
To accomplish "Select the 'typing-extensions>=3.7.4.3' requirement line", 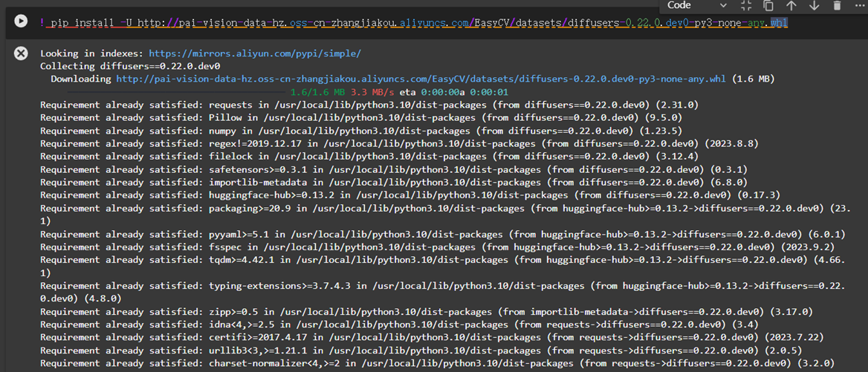I will pyautogui.click(x=443, y=292).
